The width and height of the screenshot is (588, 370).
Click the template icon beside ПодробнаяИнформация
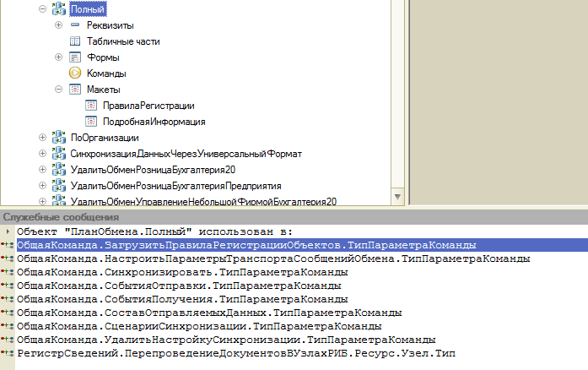pyautogui.click(x=91, y=122)
